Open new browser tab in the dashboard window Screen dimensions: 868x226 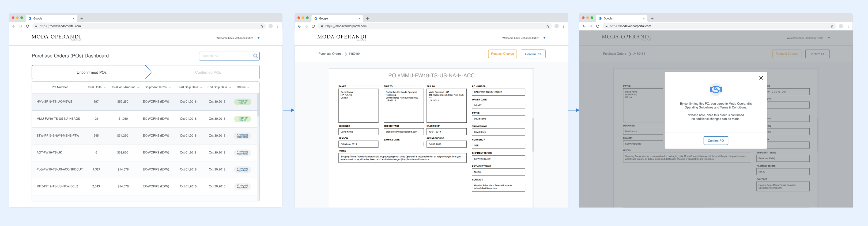point(82,19)
